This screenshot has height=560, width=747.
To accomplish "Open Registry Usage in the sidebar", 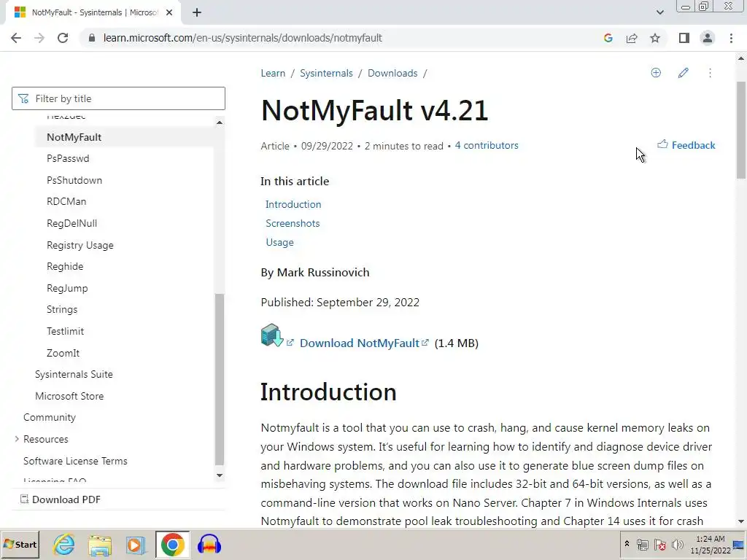I will [x=80, y=245].
